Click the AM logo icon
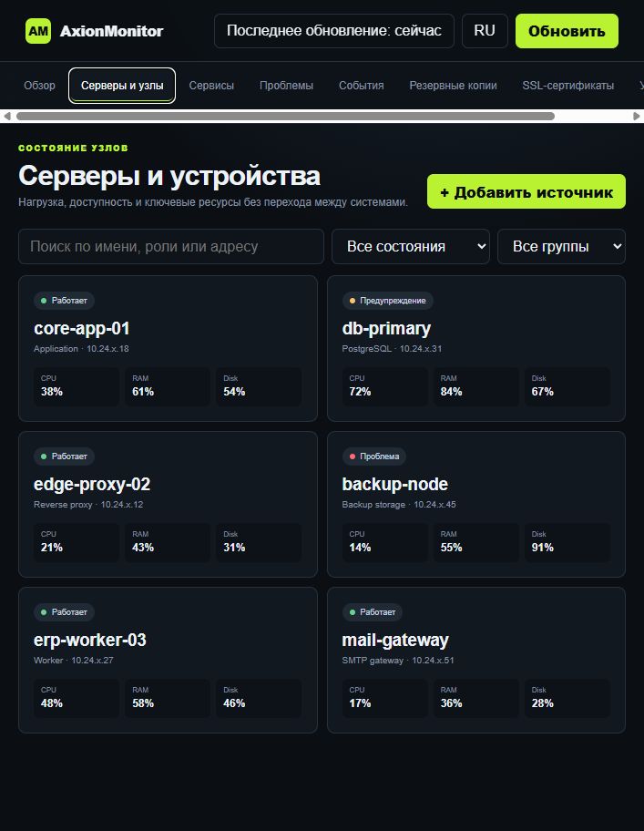Viewport: 644px width, 831px height. coord(38,31)
